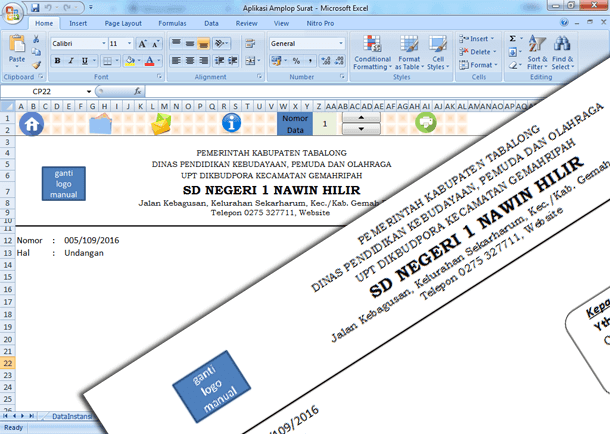Apply accounting number format
610x434 pixels.
pyautogui.click(x=276, y=61)
